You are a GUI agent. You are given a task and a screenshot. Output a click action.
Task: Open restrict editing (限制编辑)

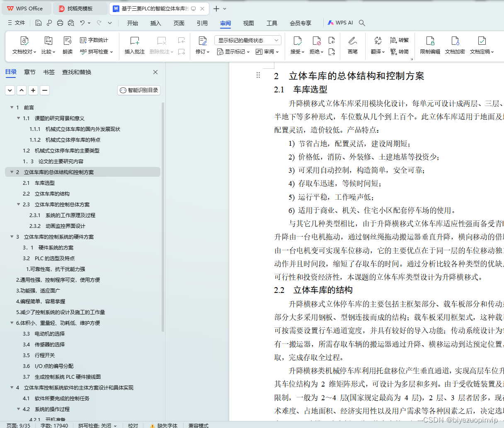(x=430, y=46)
